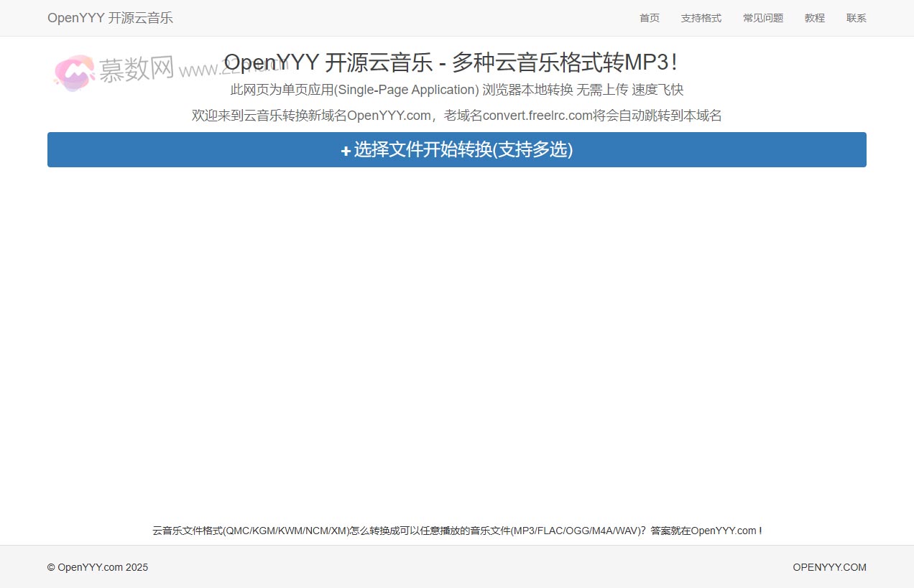
Task: Open the 常见问题 page
Action: click(762, 18)
